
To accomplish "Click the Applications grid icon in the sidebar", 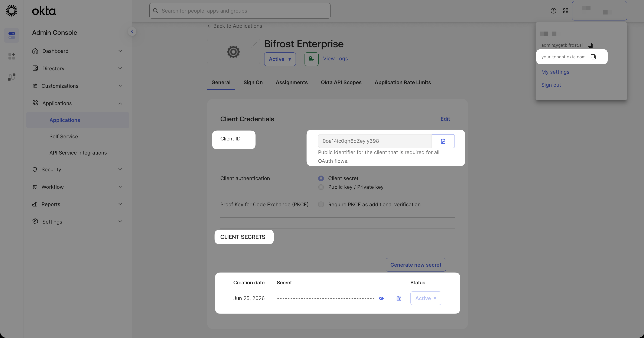I will (35, 103).
